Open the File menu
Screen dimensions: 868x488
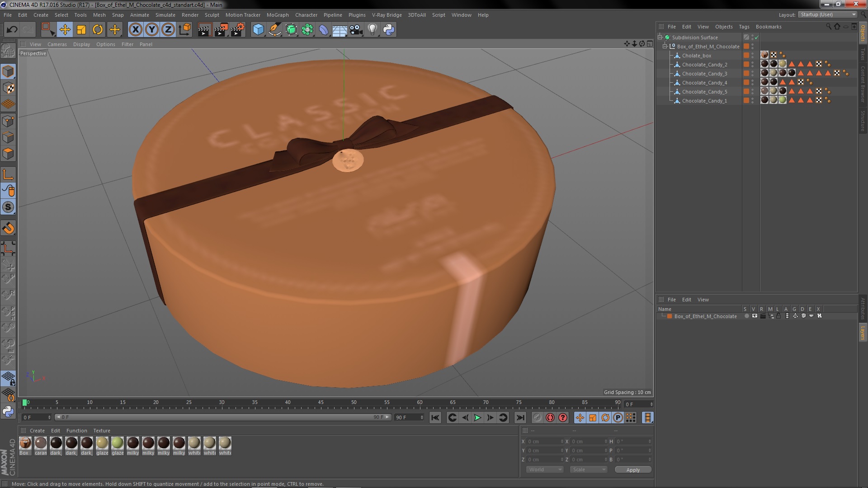click(x=8, y=15)
